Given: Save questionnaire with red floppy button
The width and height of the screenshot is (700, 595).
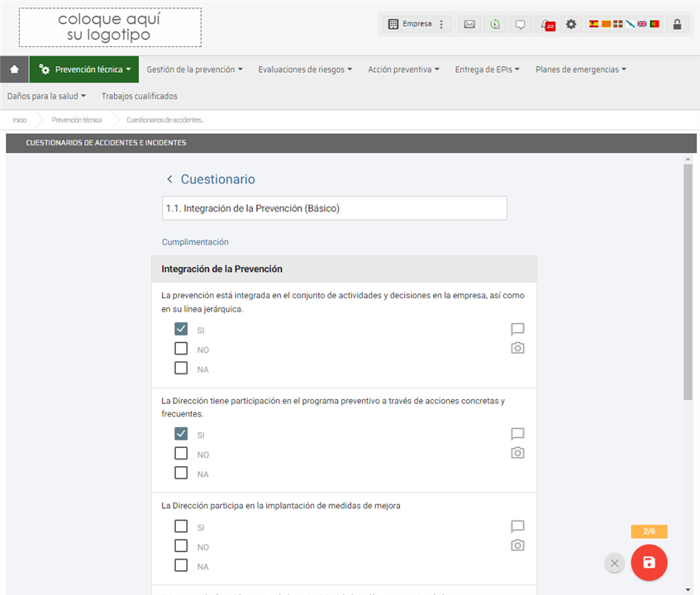Looking at the screenshot, I should point(649,563).
